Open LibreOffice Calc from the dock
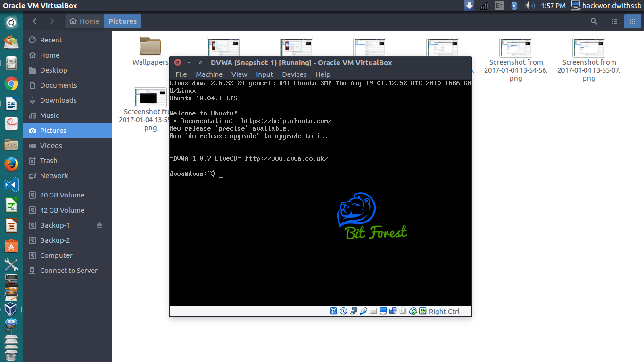 click(11, 205)
